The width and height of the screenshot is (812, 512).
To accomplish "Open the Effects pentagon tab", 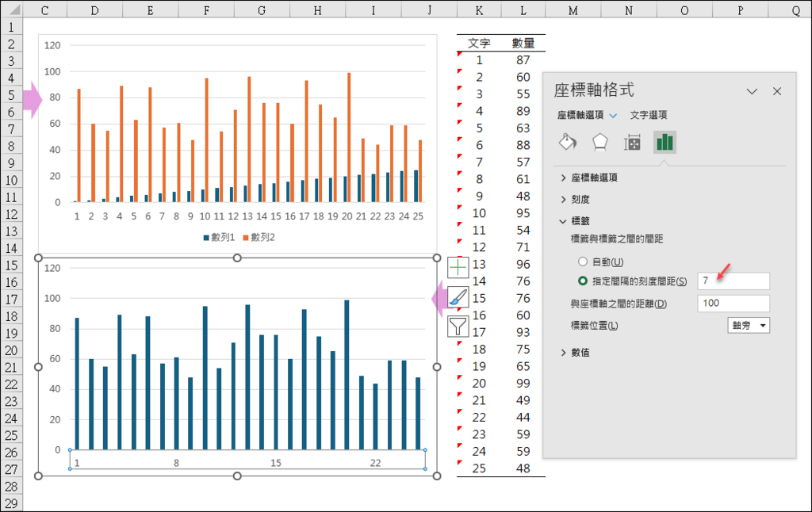I will pos(599,142).
